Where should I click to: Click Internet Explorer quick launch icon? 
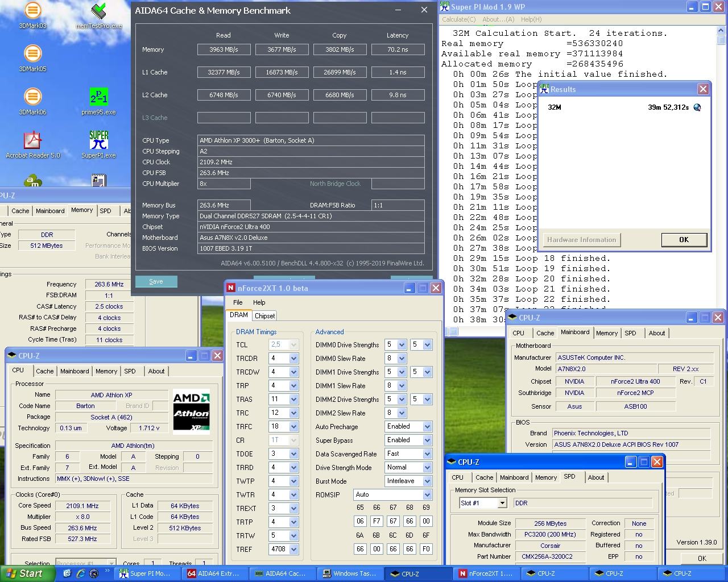[x=80, y=573]
